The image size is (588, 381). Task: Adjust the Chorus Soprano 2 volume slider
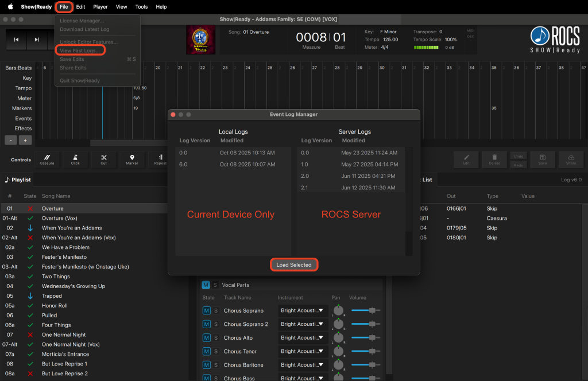372,324
